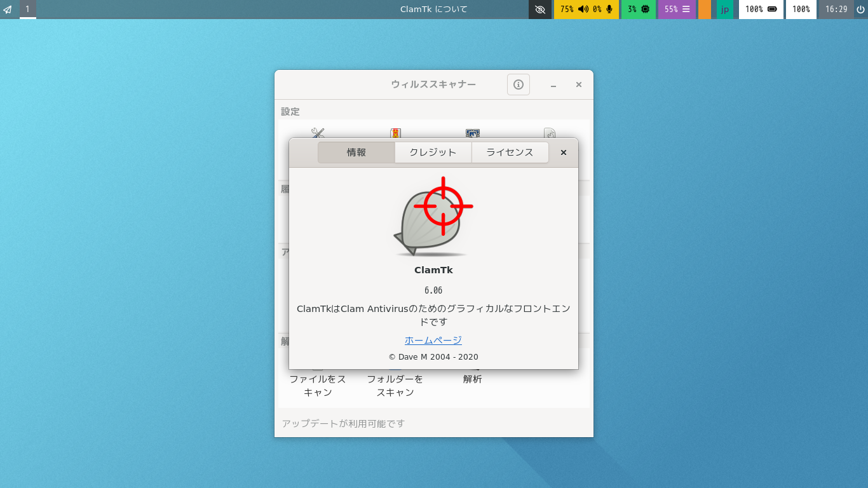Click the rightmost white 100% indicator

coord(801,10)
